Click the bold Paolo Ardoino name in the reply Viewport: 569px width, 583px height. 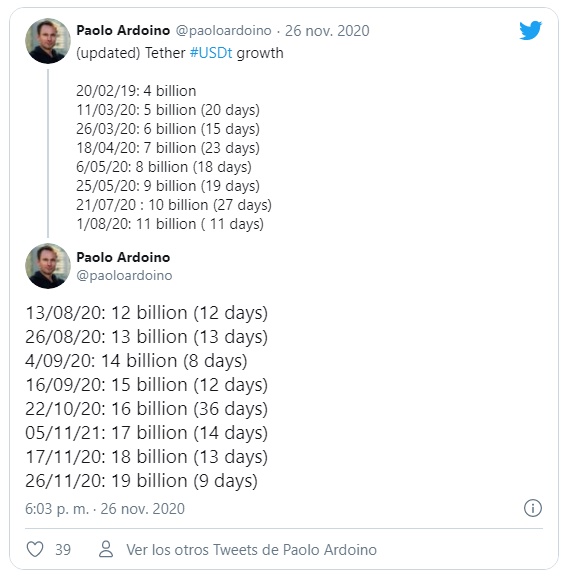point(123,257)
